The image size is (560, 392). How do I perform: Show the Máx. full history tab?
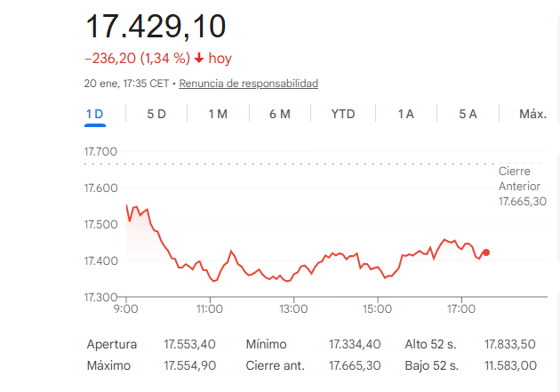[x=532, y=114]
